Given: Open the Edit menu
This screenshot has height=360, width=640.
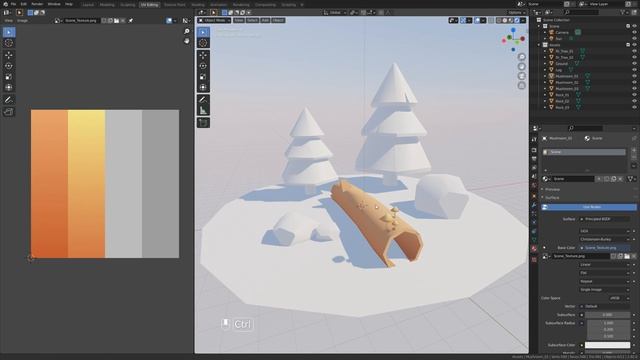Looking at the screenshot, I should tap(24, 4).
